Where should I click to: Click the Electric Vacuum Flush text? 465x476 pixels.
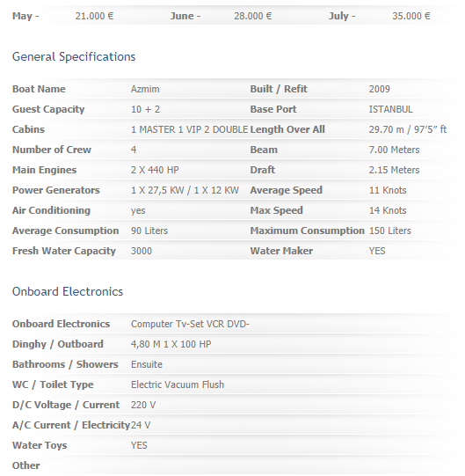(x=178, y=384)
